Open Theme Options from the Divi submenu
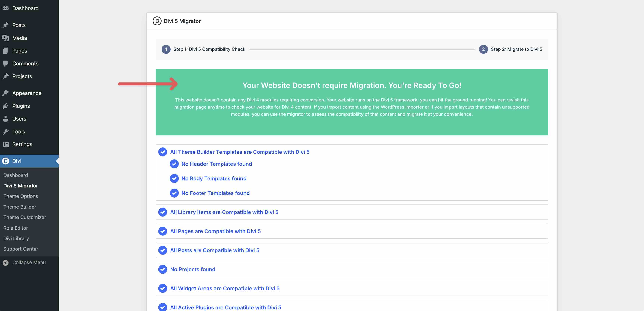The image size is (644, 311). 21,196
